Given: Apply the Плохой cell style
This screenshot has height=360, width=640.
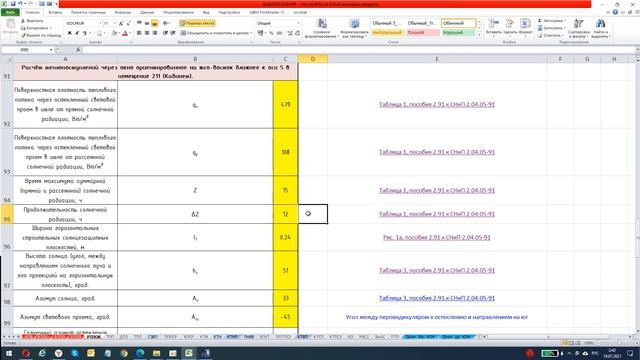Looking at the screenshot, I should click(x=423, y=33).
